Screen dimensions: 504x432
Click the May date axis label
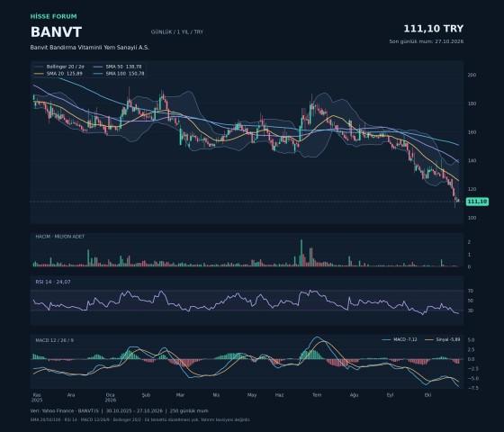click(x=252, y=395)
